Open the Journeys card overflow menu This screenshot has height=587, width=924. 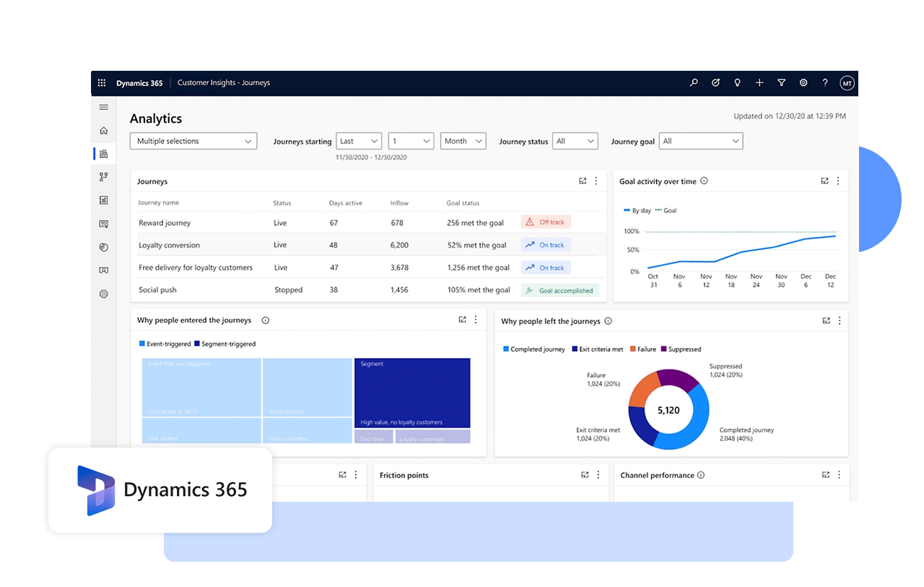point(596,181)
